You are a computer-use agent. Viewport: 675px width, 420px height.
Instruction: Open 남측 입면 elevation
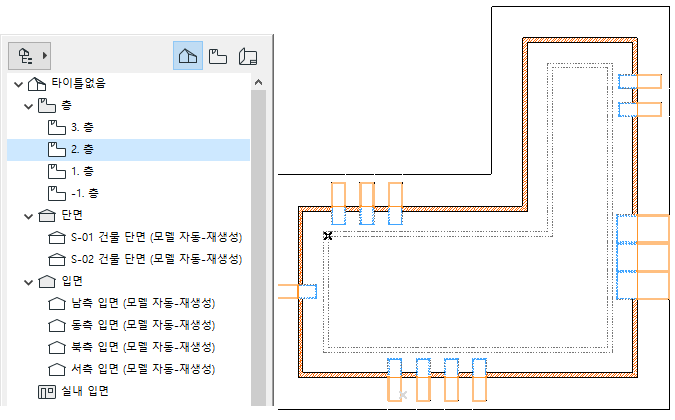(143, 303)
